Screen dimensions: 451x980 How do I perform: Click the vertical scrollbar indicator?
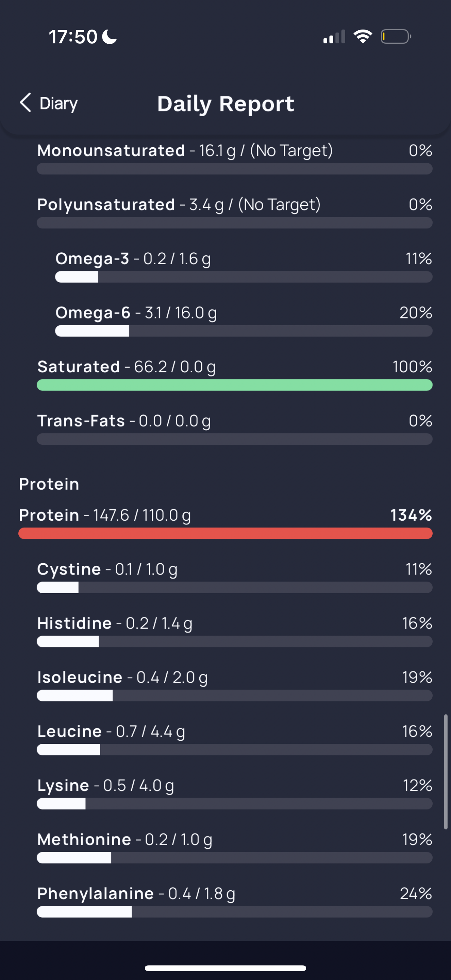[445, 771]
